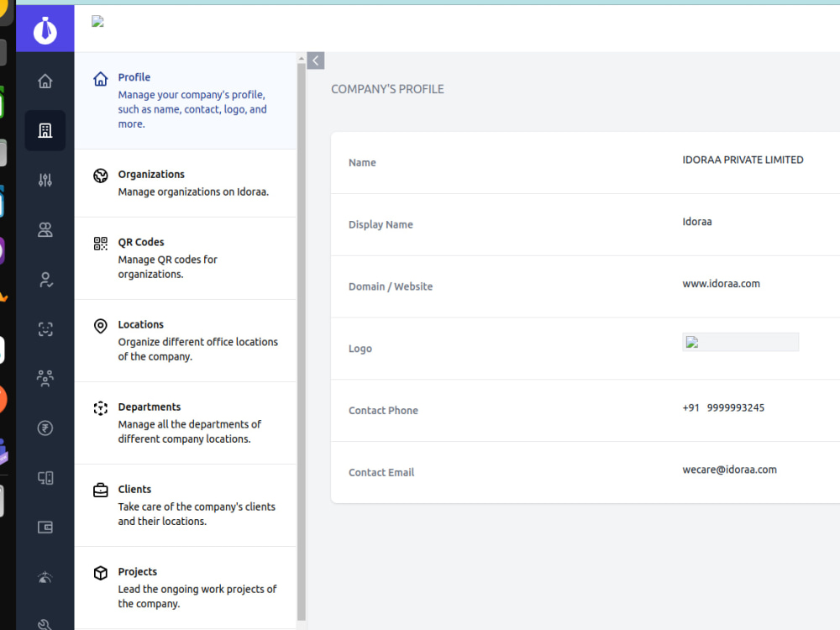Open the two-people users icon in sidebar
The height and width of the screenshot is (630, 840).
[x=45, y=230]
